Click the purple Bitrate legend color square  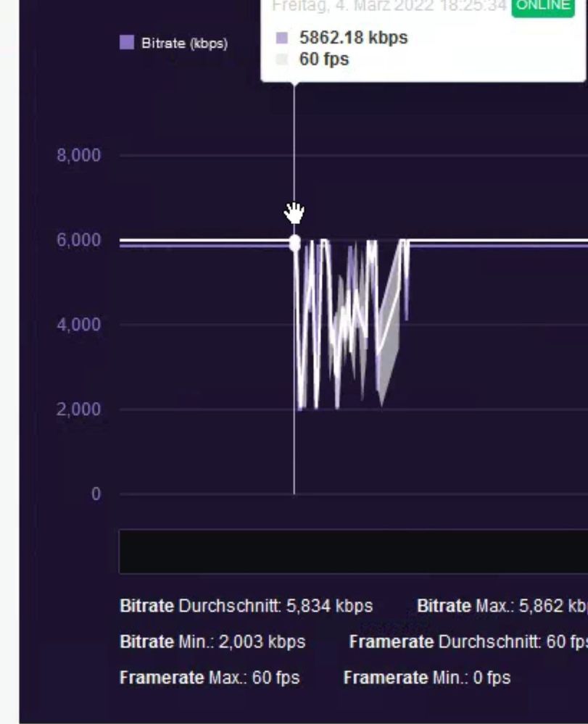[127, 43]
